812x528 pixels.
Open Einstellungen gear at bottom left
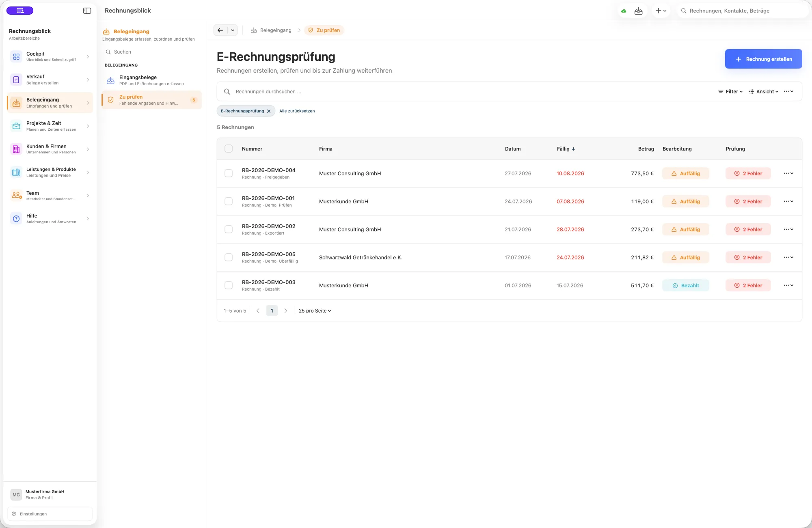14,514
